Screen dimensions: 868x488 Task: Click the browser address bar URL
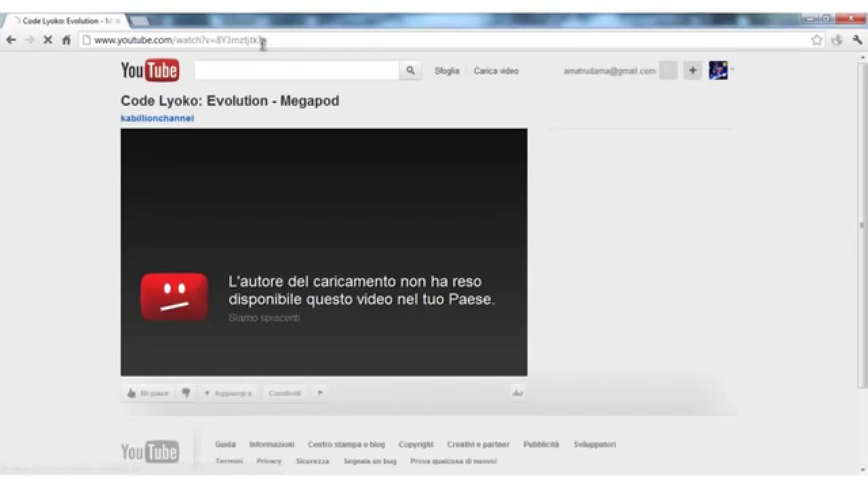click(x=180, y=40)
